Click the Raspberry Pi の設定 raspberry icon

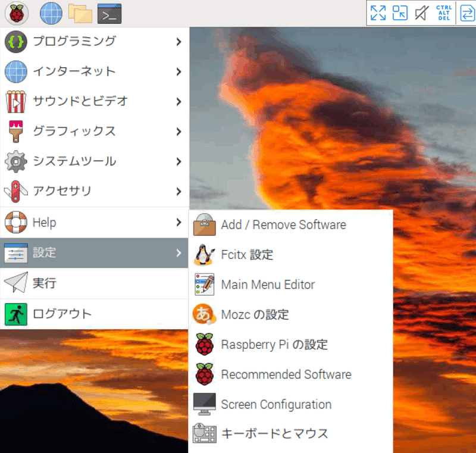(x=204, y=344)
